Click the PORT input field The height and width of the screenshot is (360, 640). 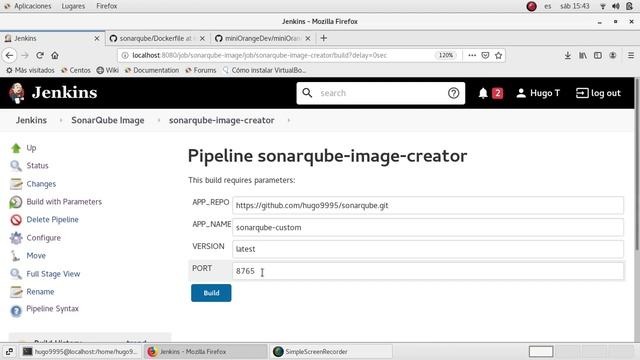pyautogui.click(x=428, y=271)
